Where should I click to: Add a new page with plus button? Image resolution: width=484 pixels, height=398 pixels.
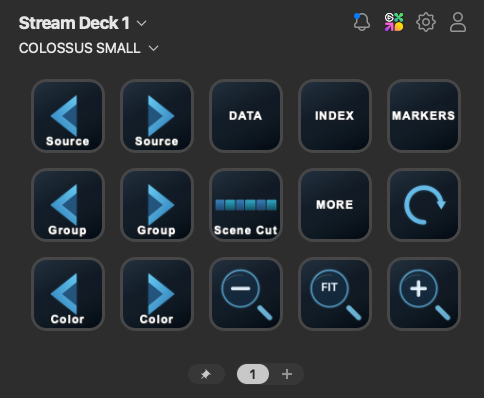coord(287,374)
